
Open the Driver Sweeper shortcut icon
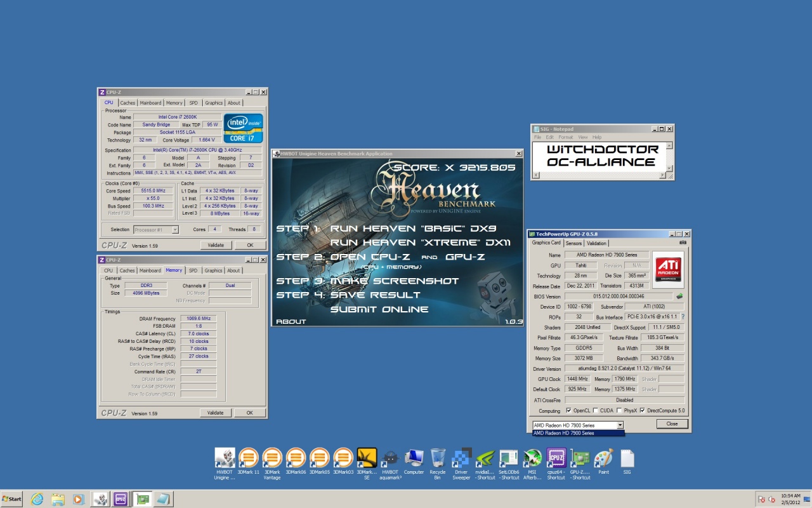(461, 458)
